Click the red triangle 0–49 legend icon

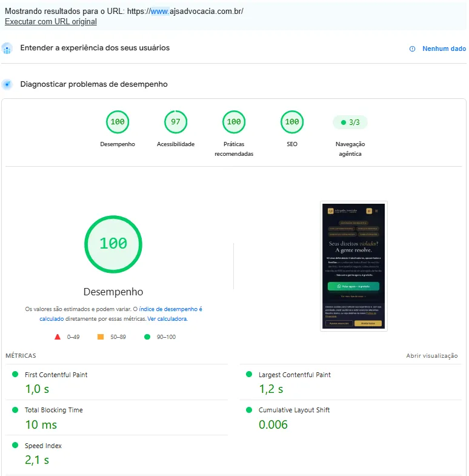pos(58,337)
